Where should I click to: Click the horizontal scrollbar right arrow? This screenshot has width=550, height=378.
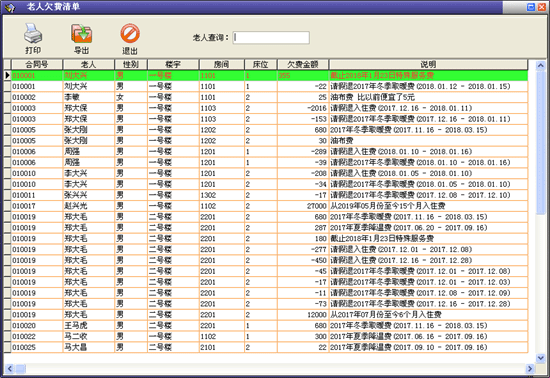530,369
